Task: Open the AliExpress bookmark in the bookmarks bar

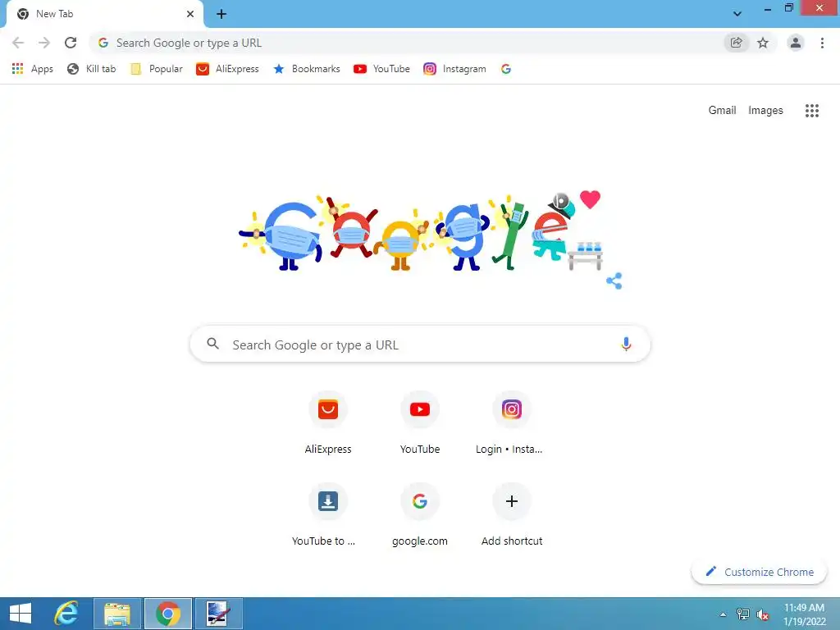Action: [x=227, y=69]
